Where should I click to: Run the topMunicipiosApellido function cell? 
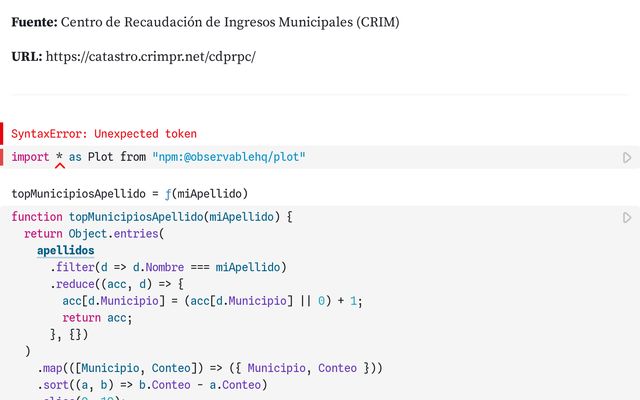[x=627, y=217]
